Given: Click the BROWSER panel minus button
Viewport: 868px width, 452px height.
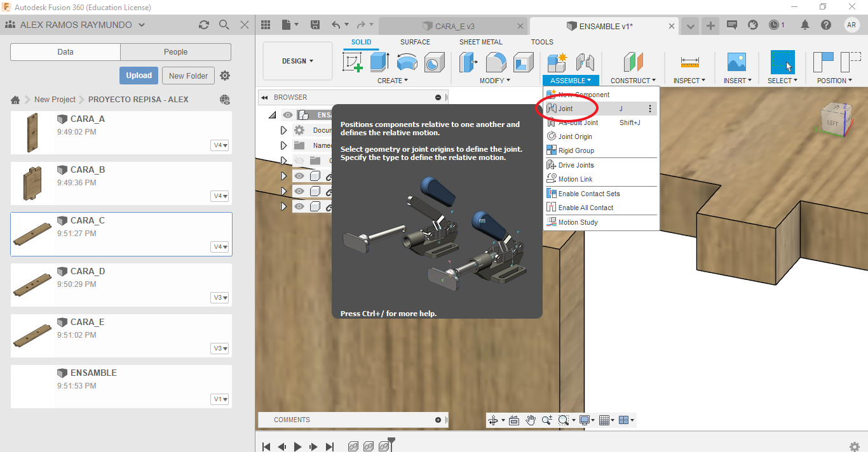Looking at the screenshot, I should [438, 97].
